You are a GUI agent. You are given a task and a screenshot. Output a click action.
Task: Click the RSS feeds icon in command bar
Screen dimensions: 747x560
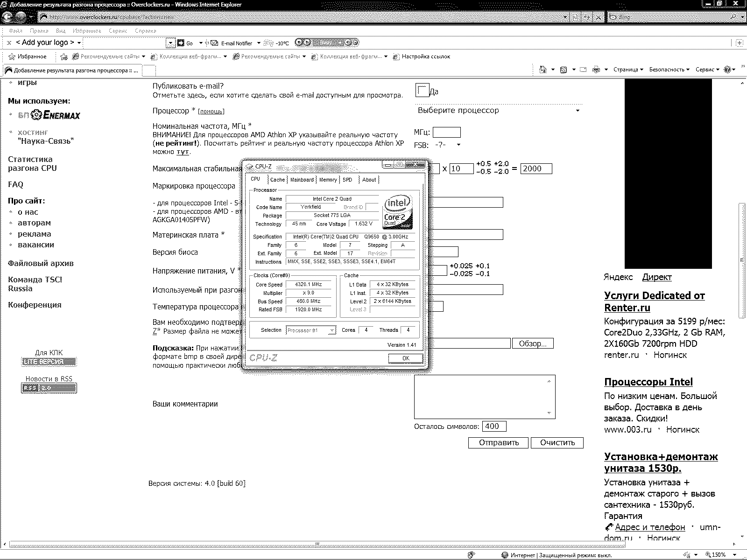coord(564,70)
